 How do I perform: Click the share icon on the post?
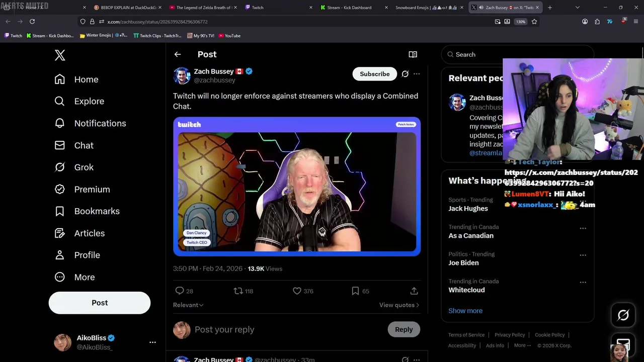click(x=414, y=291)
